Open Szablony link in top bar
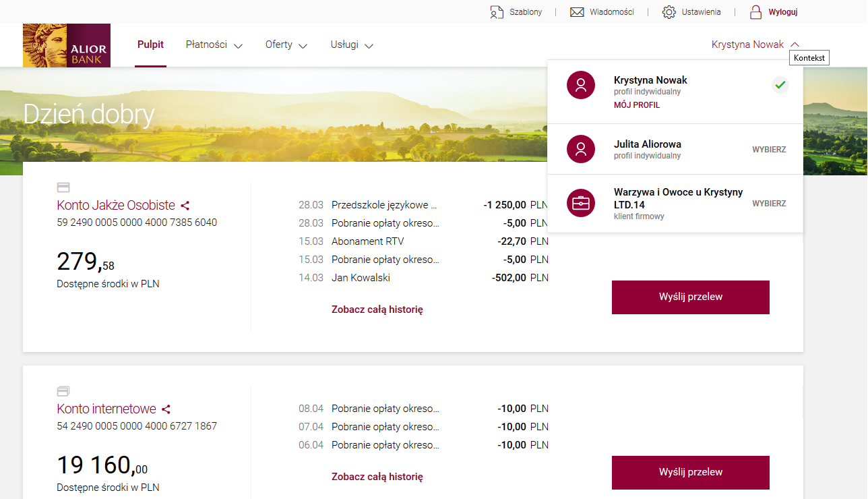The height and width of the screenshot is (499, 868). 526,12
